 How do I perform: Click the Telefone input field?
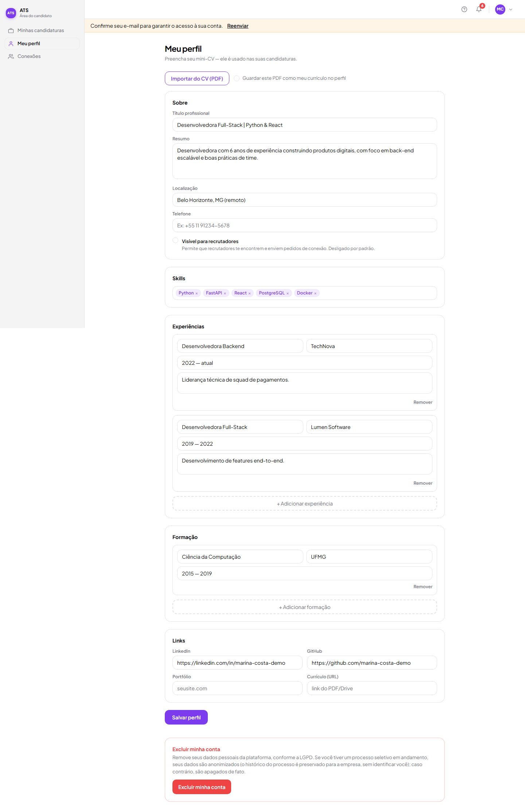click(x=305, y=225)
